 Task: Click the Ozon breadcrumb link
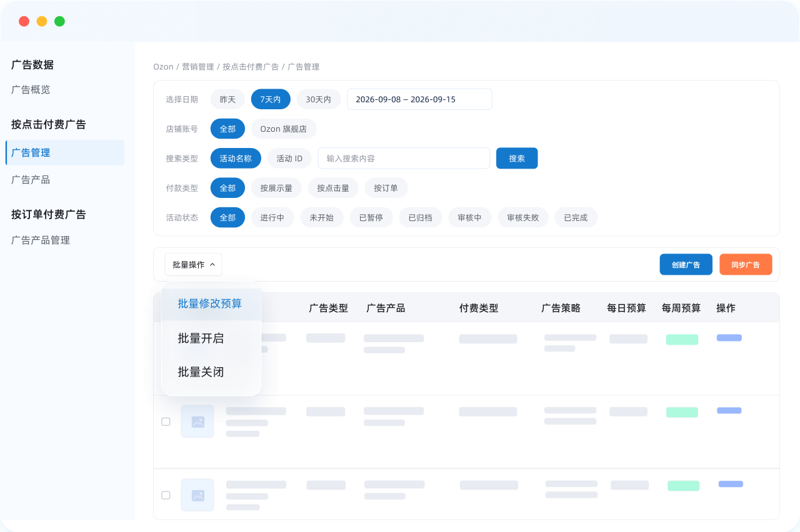click(x=163, y=67)
